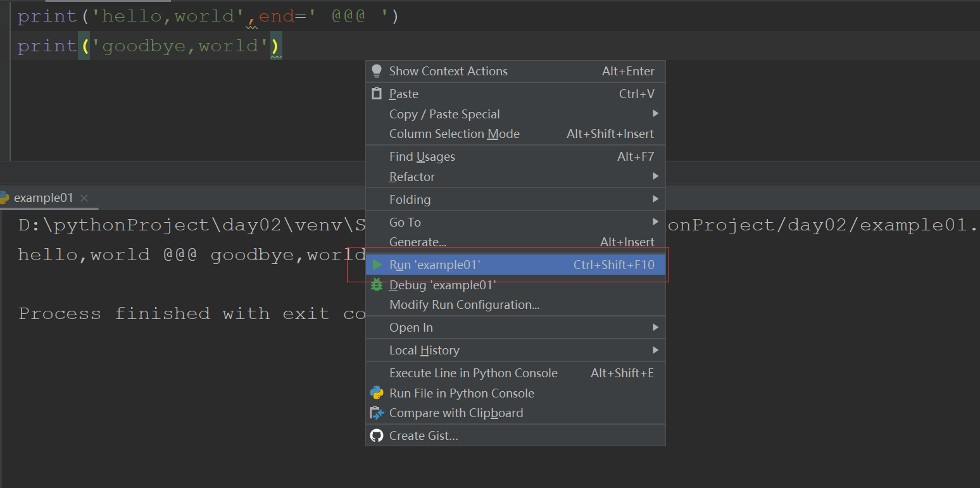The width and height of the screenshot is (980, 488).
Task: Click the Compare with Clipboard icon
Action: click(377, 413)
